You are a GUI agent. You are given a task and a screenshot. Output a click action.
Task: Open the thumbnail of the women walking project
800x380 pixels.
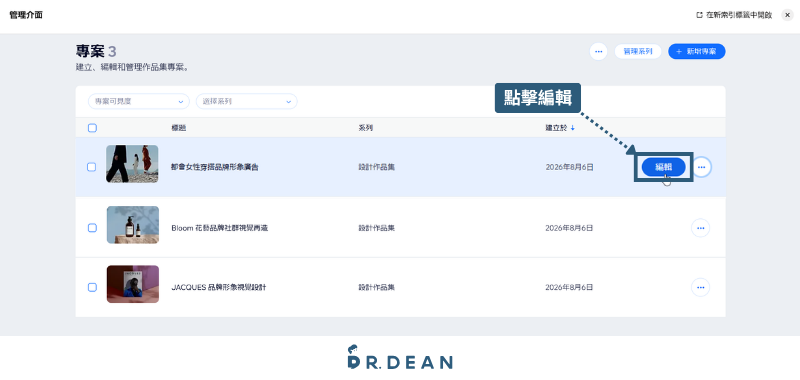(132, 164)
